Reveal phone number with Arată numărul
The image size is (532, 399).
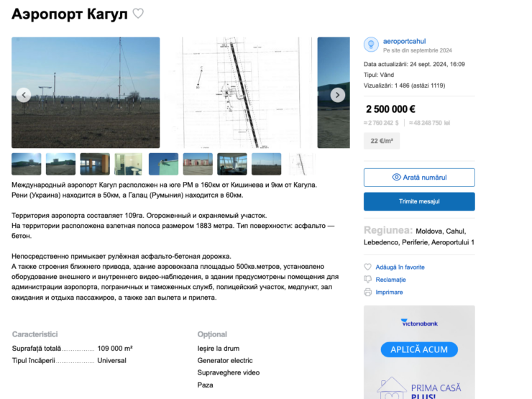click(x=419, y=178)
